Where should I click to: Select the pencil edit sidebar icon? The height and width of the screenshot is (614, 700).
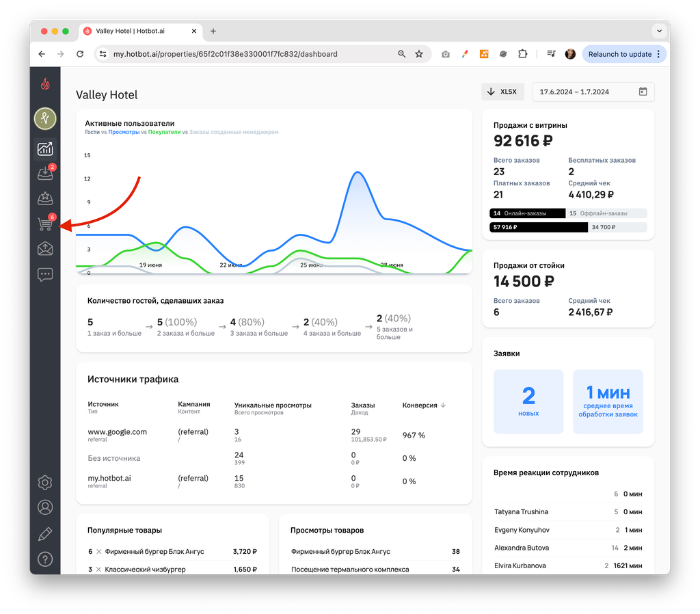tap(45, 533)
